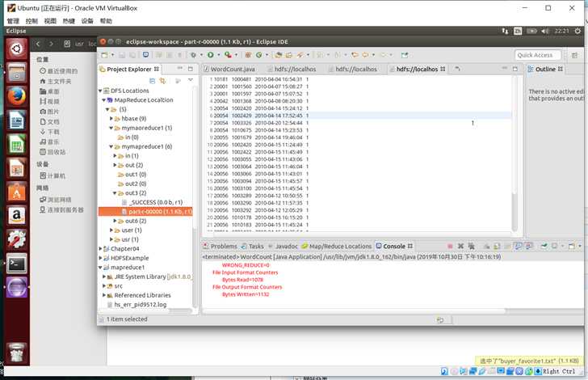Open System Settings wrench launcher icon
The height and width of the screenshot is (380, 588).
coord(16,239)
